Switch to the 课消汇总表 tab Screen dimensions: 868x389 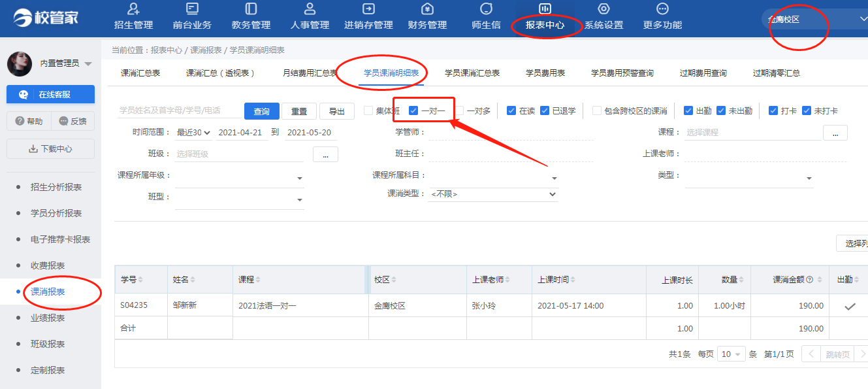point(140,73)
